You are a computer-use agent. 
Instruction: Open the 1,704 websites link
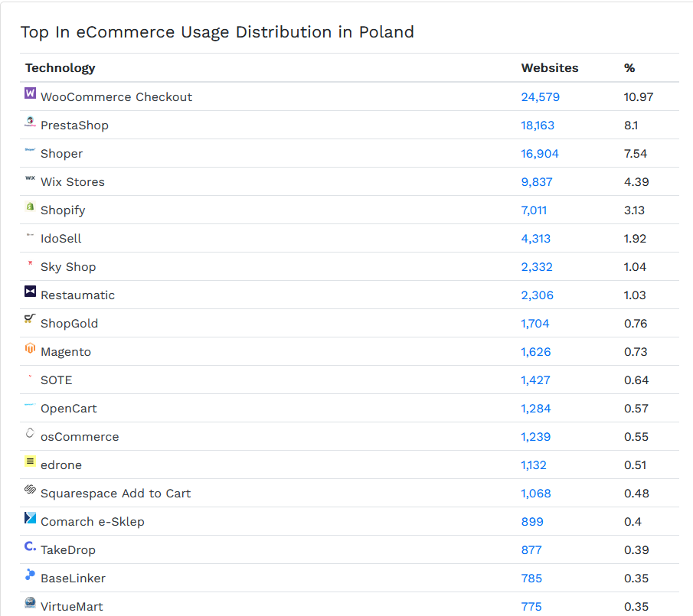[x=534, y=324]
